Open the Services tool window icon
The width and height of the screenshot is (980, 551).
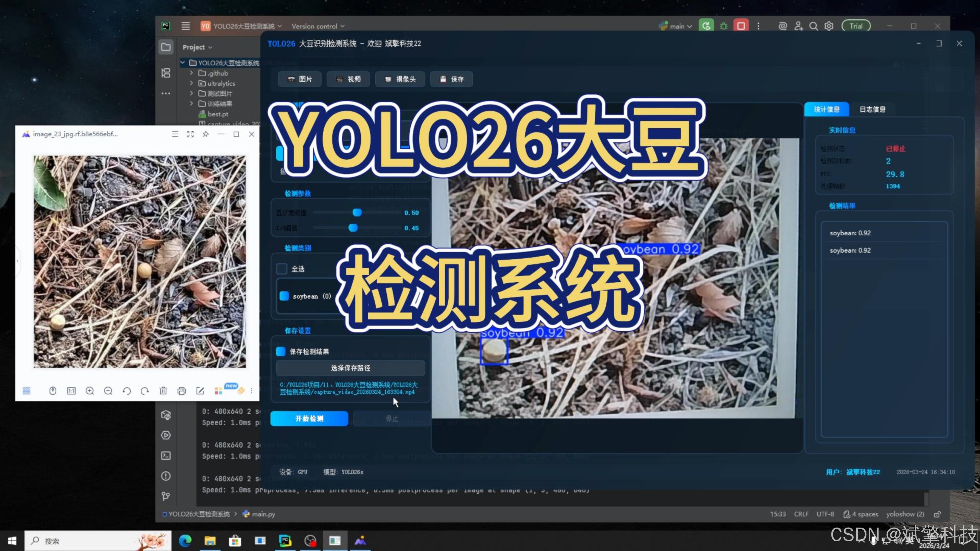click(x=166, y=435)
